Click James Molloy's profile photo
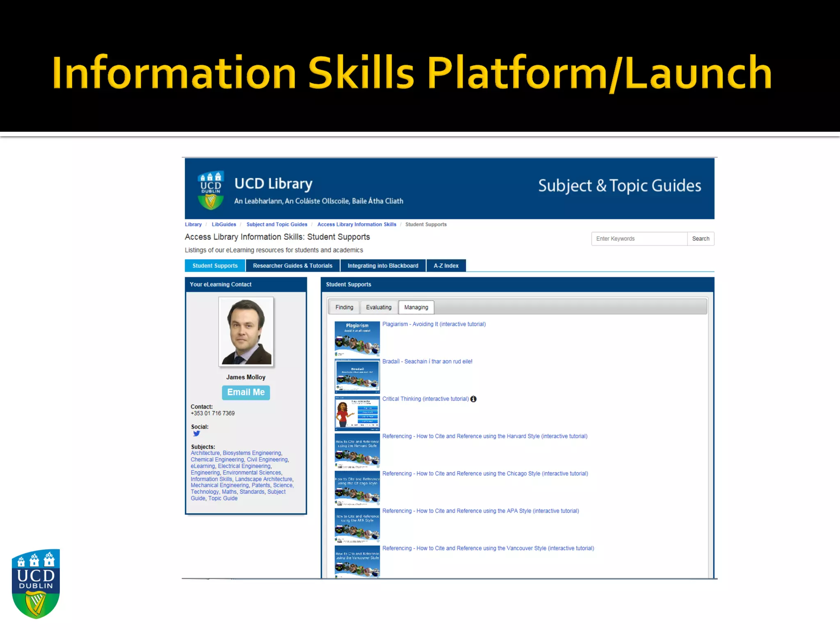 246,331
